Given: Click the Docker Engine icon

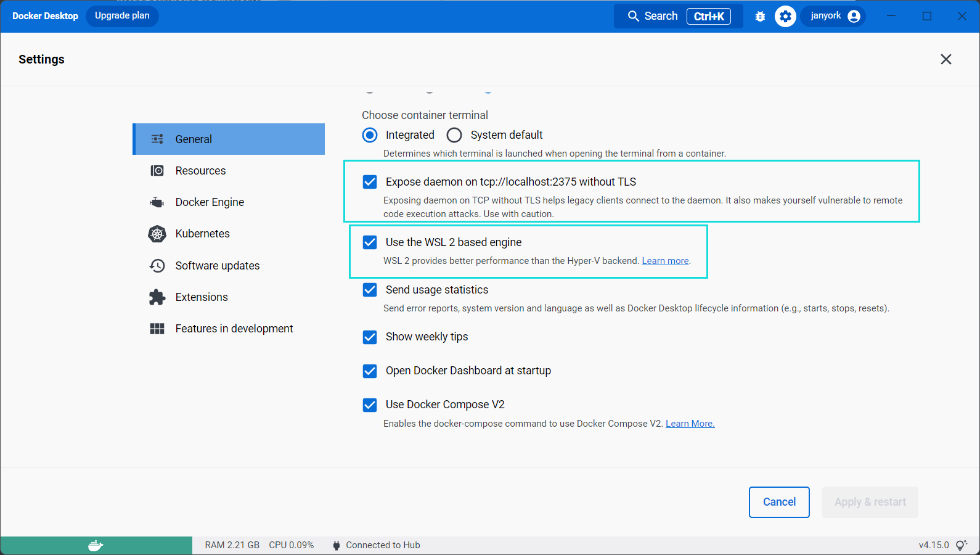Looking at the screenshot, I should [x=157, y=202].
